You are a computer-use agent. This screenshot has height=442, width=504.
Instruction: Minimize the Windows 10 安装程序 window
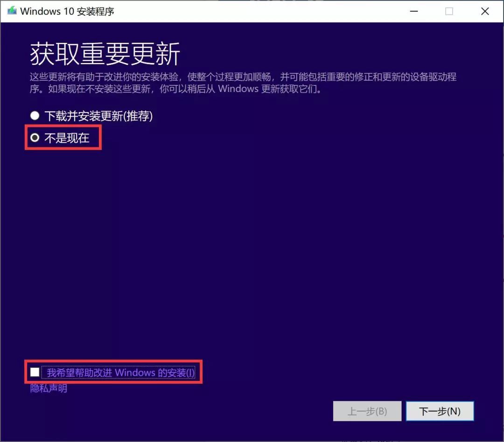click(x=414, y=11)
